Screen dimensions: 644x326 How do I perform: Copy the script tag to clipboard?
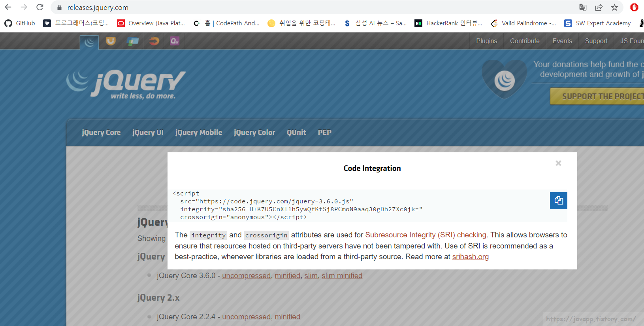(559, 201)
